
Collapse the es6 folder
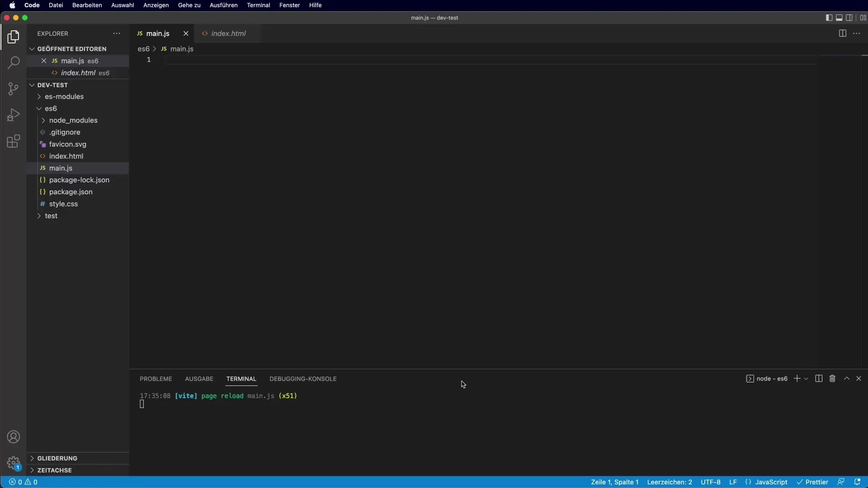[x=51, y=108]
